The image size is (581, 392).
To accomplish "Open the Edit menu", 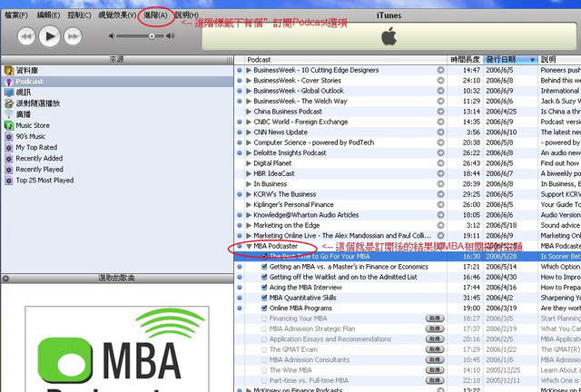I will (48, 15).
